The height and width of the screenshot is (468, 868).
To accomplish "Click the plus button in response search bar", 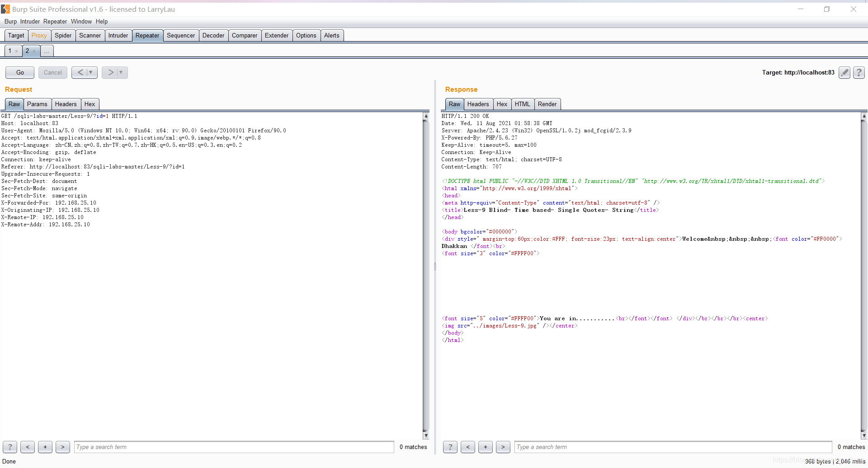I will click(x=486, y=447).
